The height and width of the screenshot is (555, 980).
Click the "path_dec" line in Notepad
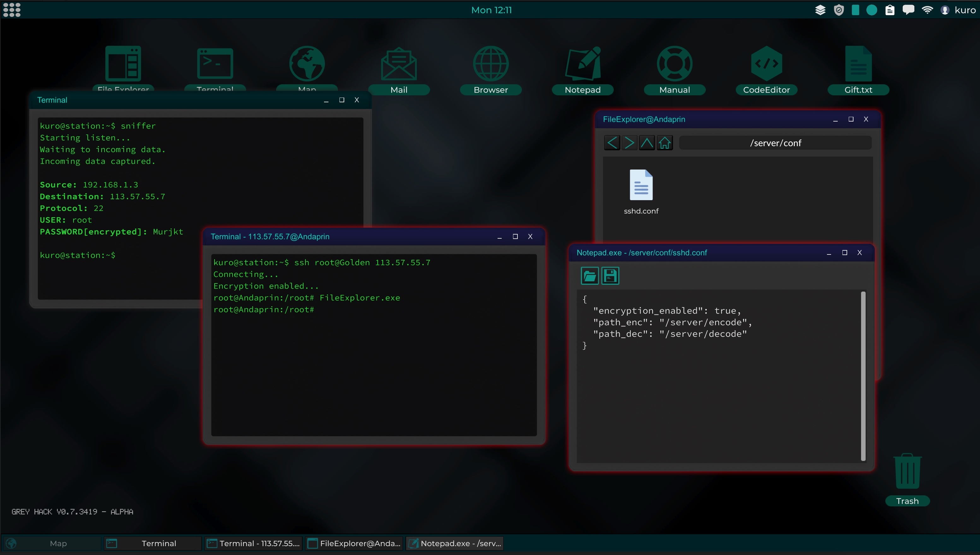(x=670, y=334)
